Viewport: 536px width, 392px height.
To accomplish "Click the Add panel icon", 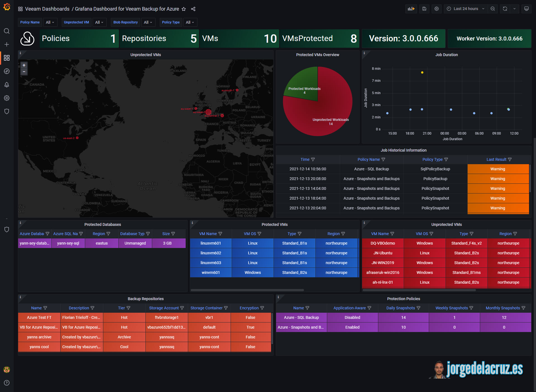I will pyautogui.click(x=411, y=9).
